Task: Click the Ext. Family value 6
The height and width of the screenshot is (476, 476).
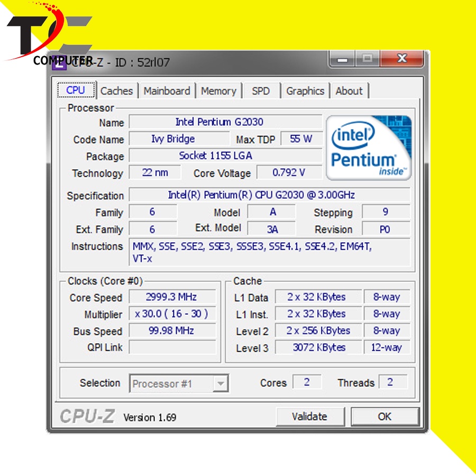Action: point(153,229)
